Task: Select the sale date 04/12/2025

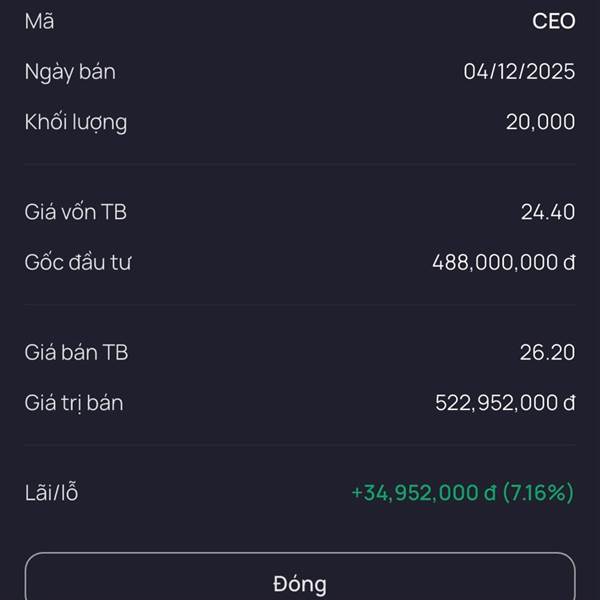Action: 519,72
